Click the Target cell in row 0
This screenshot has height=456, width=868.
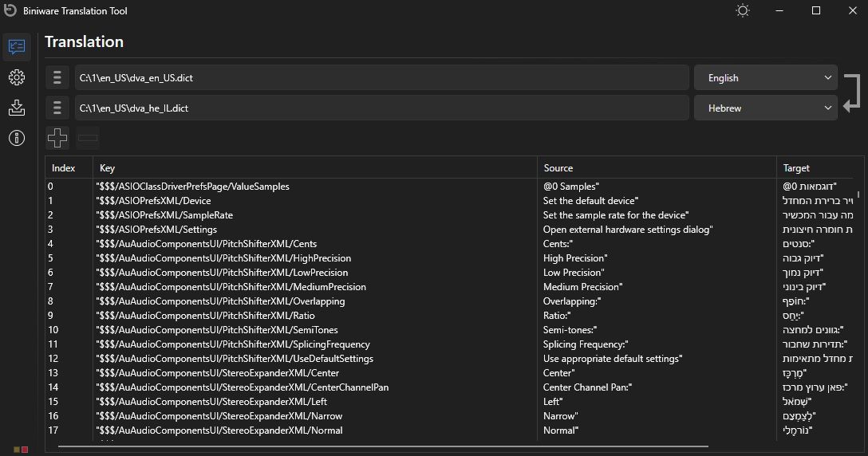809,187
